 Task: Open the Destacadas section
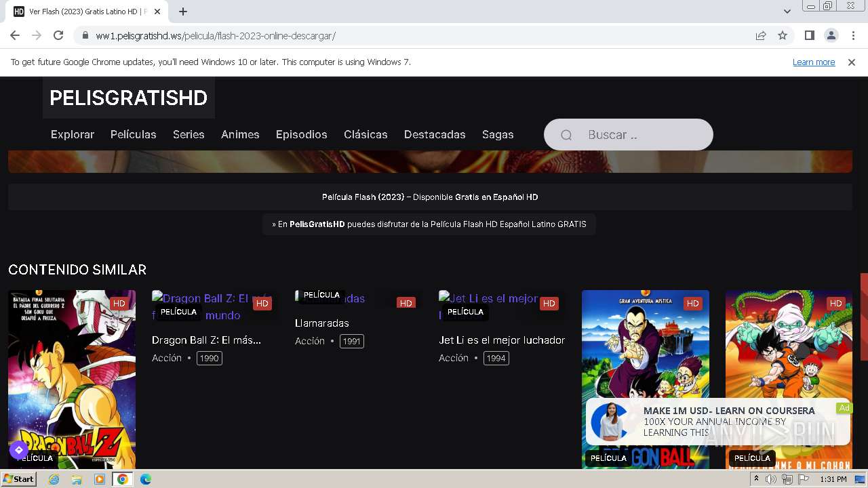pos(435,134)
